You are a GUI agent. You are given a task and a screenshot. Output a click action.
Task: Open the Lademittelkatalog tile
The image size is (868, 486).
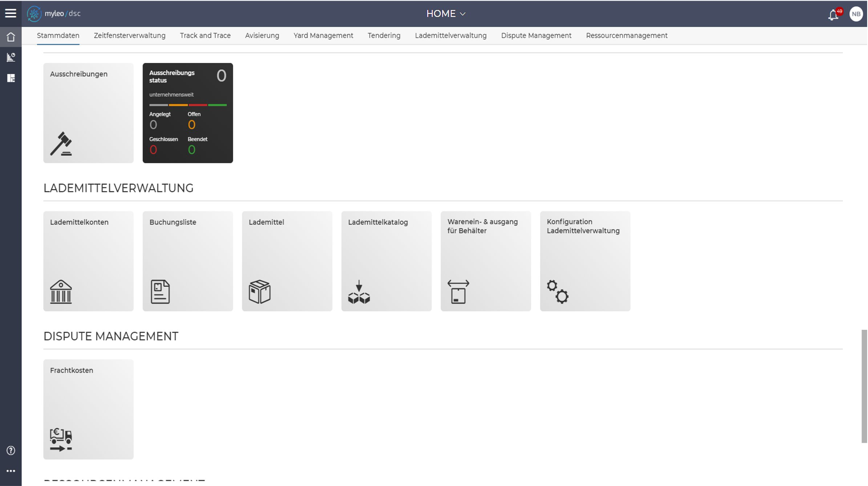coord(386,261)
